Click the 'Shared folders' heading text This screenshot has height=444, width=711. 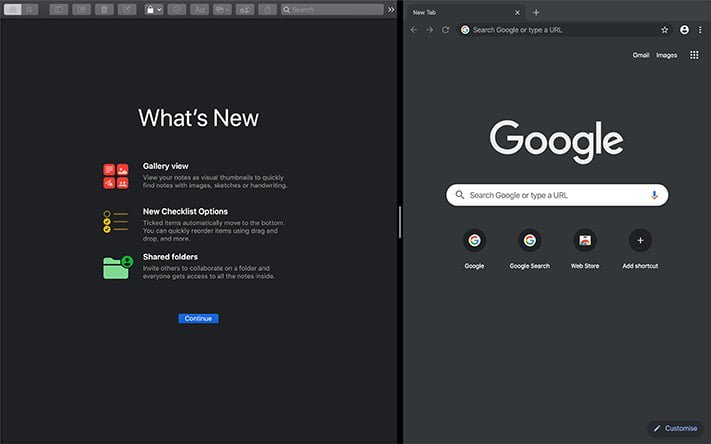[170, 257]
